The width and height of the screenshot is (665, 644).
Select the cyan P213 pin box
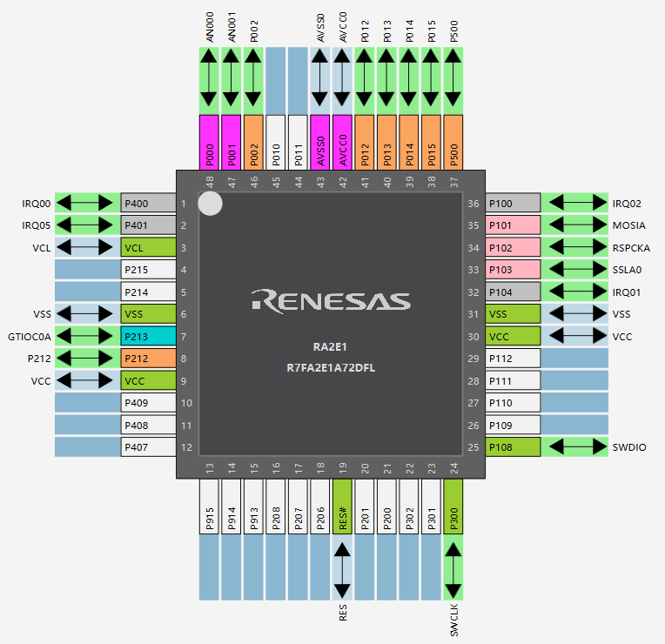[x=148, y=335]
